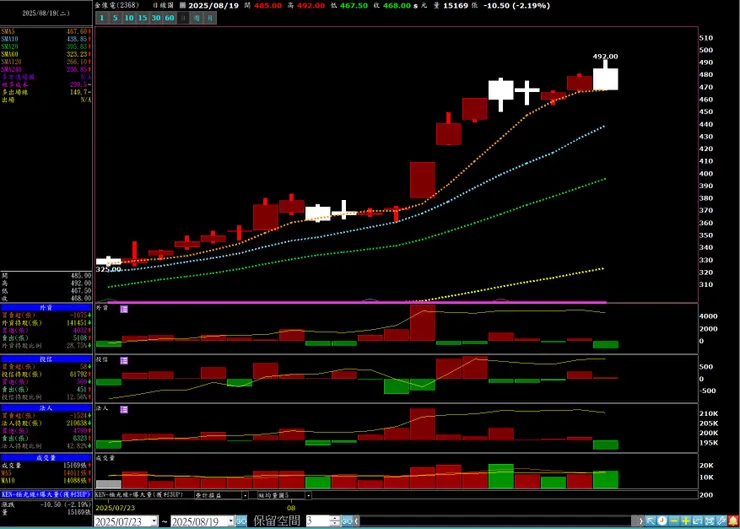
Task: Click the fit-to-screen icon beside the wrench
Action: point(709,521)
